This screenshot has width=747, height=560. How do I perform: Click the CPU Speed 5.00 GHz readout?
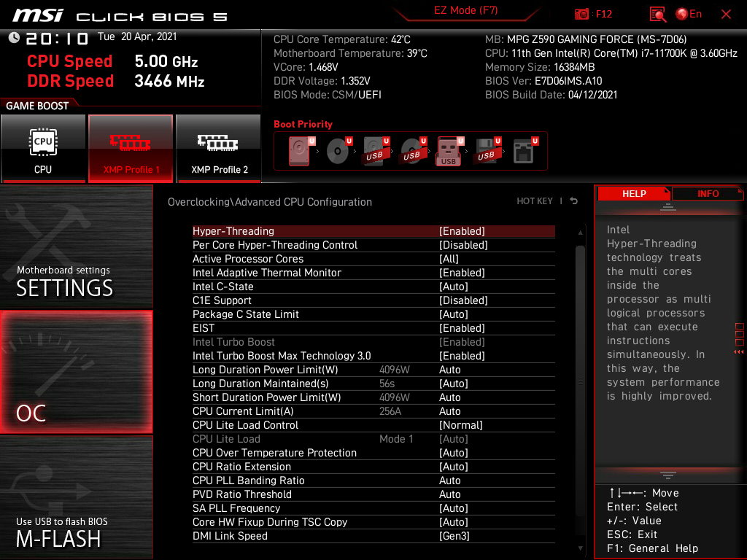click(112, 61)
